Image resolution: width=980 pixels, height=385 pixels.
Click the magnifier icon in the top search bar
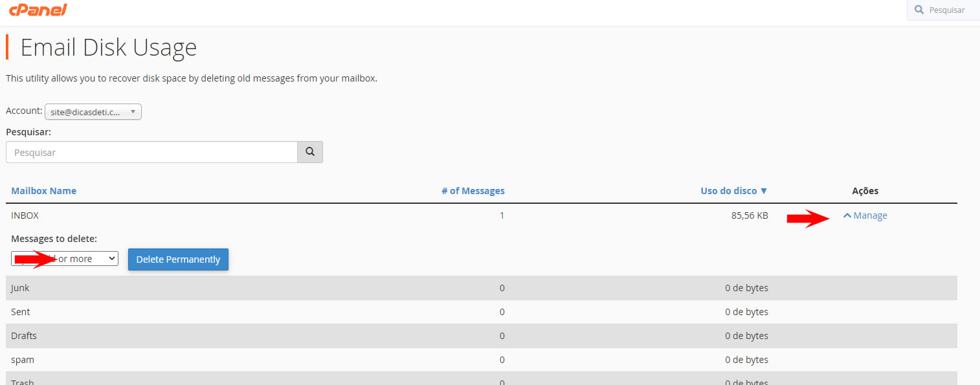pos(919,10)
